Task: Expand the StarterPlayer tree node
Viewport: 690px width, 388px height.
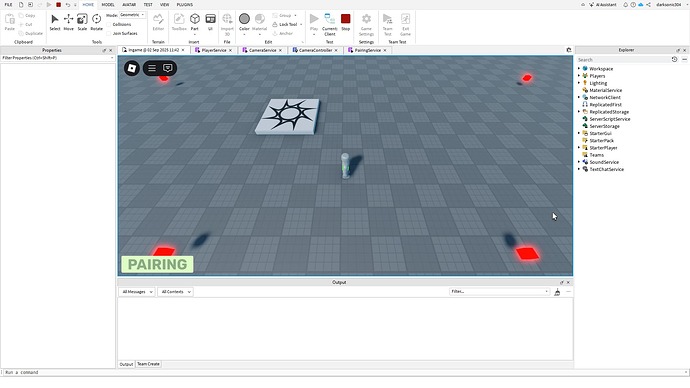Action: [579, 147]
